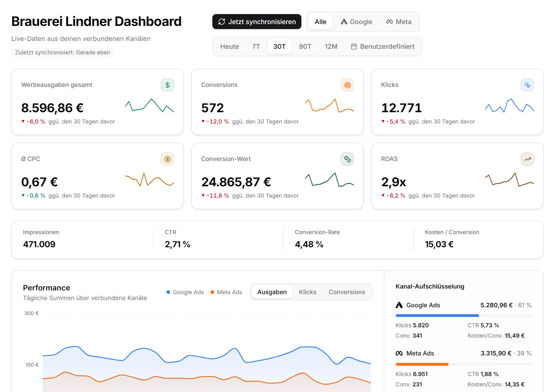Select the Alle channel filter
Screen dimensions: 555x392
[x=320, y=22]
